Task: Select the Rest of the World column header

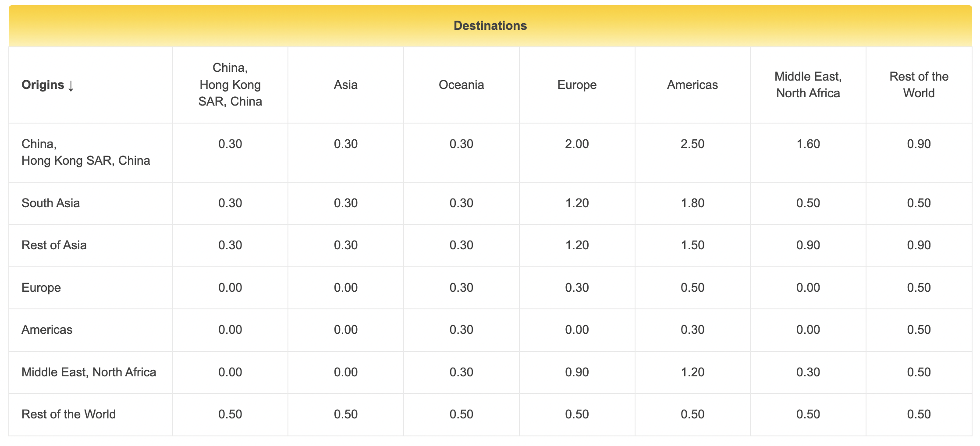Action: [x=919, y=85]
